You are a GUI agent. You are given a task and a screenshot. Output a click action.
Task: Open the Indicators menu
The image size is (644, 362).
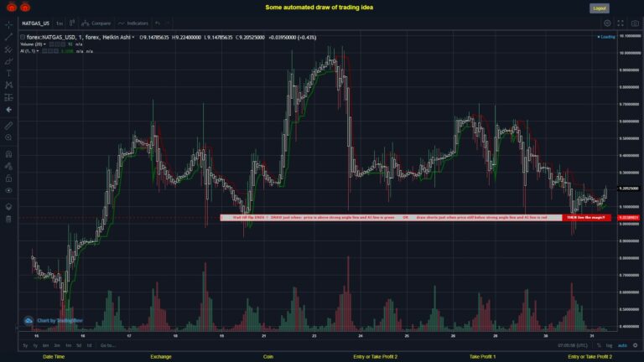coord(133,23)
